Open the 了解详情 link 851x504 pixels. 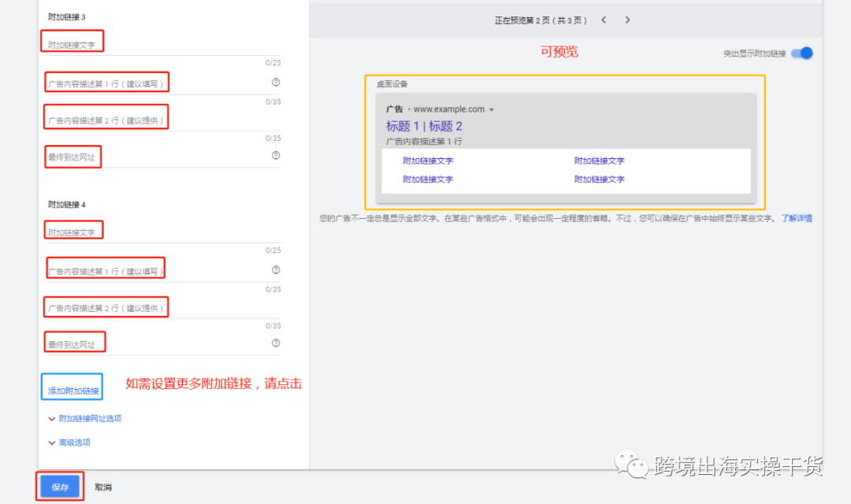point(798,218)
